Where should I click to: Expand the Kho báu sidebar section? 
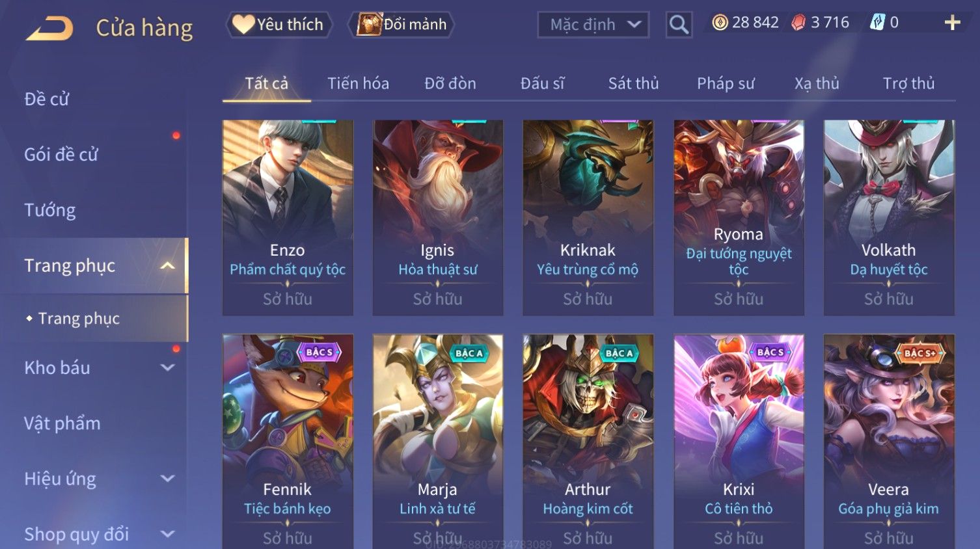(167, 368)
